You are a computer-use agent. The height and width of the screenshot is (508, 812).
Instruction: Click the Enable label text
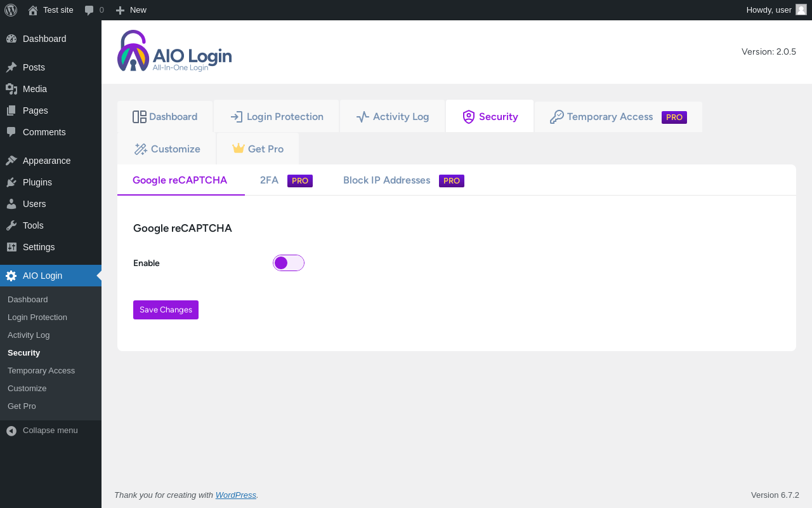147,264
